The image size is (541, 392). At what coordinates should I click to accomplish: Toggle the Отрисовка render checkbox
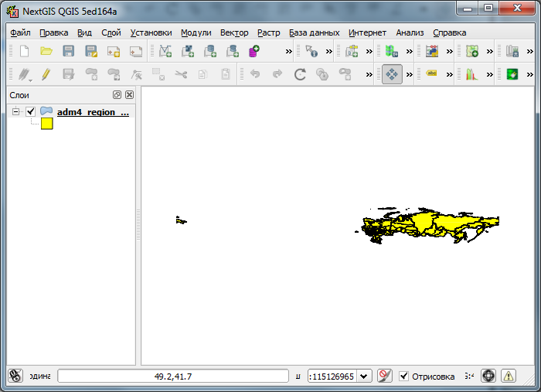pyautogui.click(x=403, y=377)
